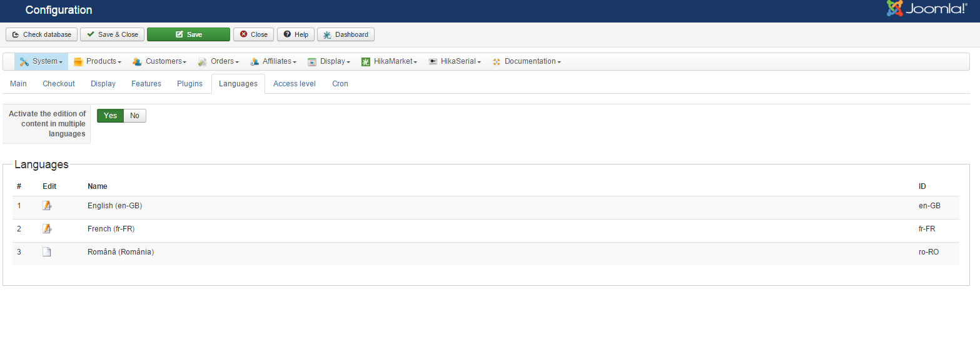Edit the French (fr-FR) language file icon
This screenshot has width=980, height=344.
point(47,229)
